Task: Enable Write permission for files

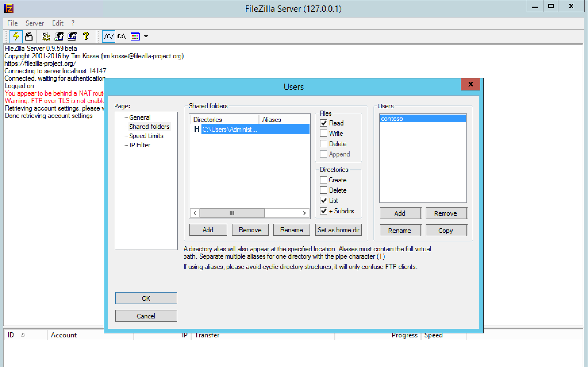Action: click(323, 133)
